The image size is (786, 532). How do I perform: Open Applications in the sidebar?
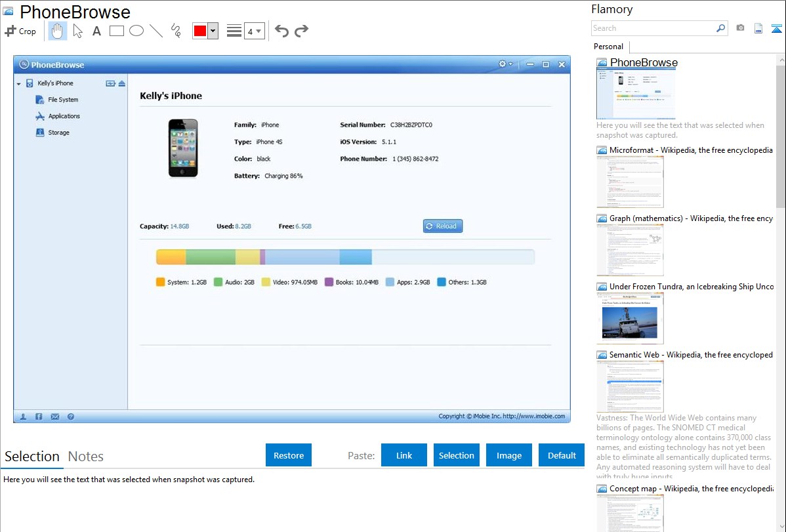coord(64,116)
